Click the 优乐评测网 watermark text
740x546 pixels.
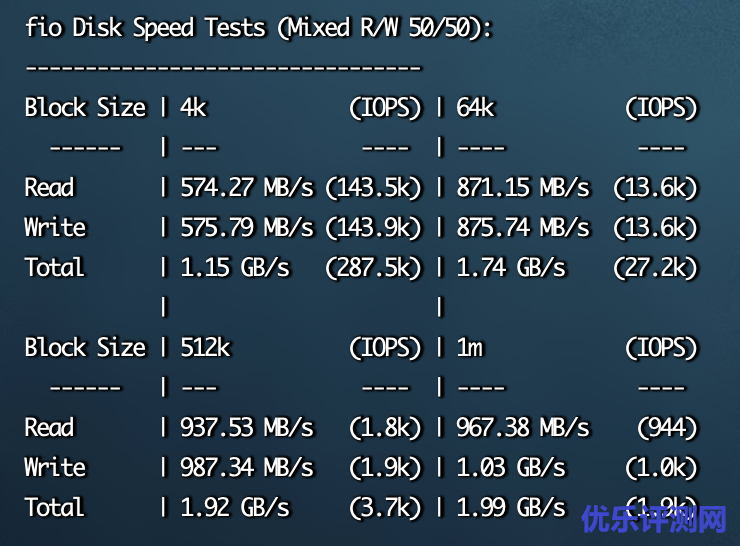click(654, 520)
